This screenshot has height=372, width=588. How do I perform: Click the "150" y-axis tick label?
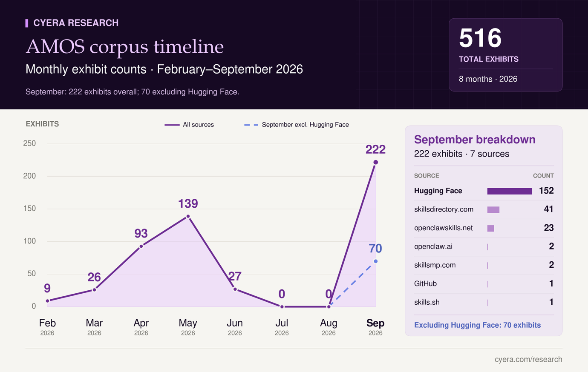[x=29, y=209]
